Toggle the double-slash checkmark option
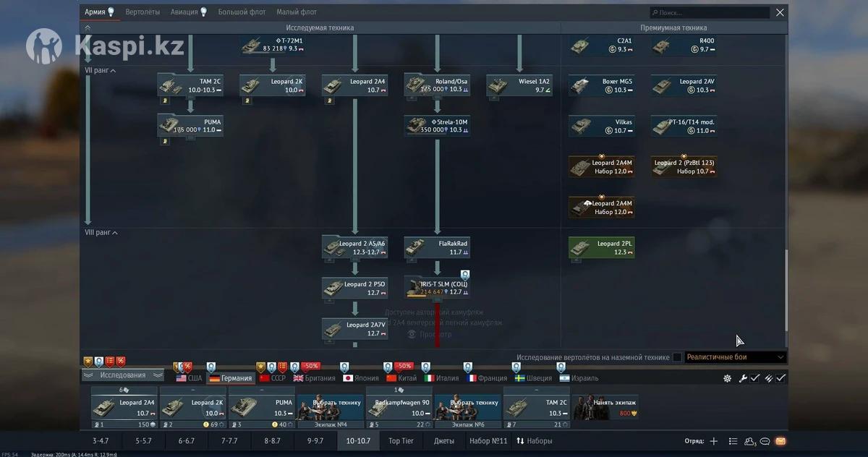 click(x=775, y=378)
